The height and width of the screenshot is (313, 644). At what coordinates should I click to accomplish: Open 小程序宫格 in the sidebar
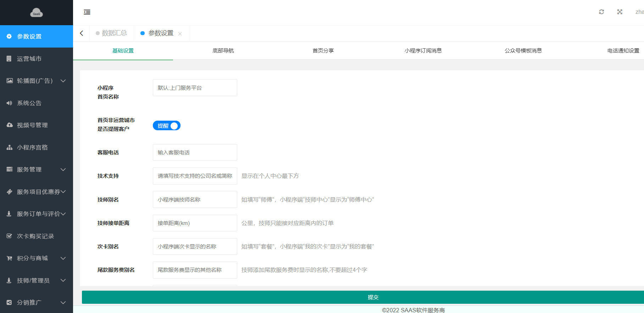tap(37, 147)
